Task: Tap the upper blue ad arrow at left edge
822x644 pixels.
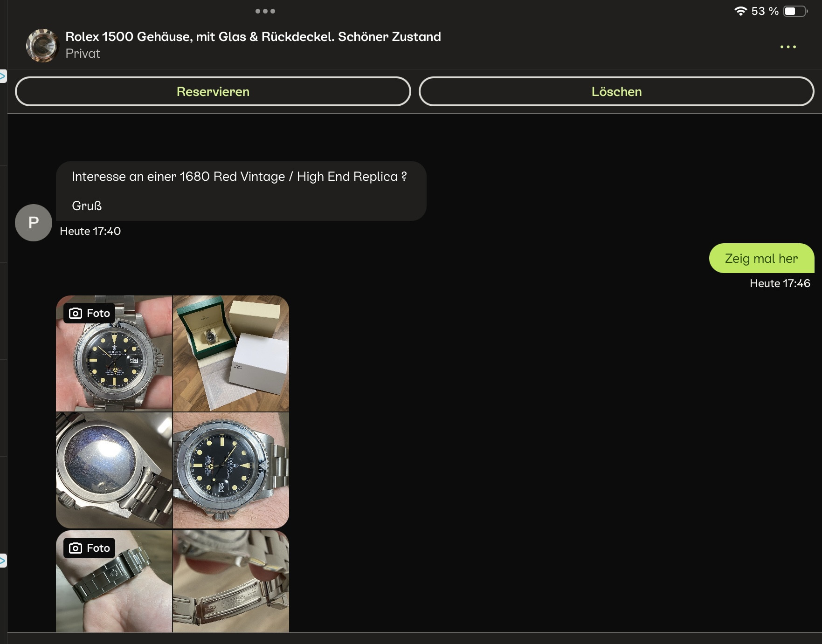Action: [3, 76]
